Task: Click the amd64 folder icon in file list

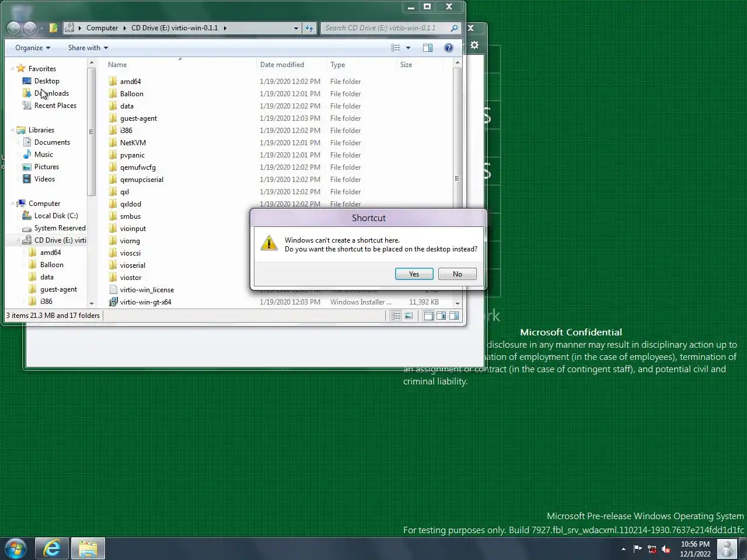Action: 113,82
